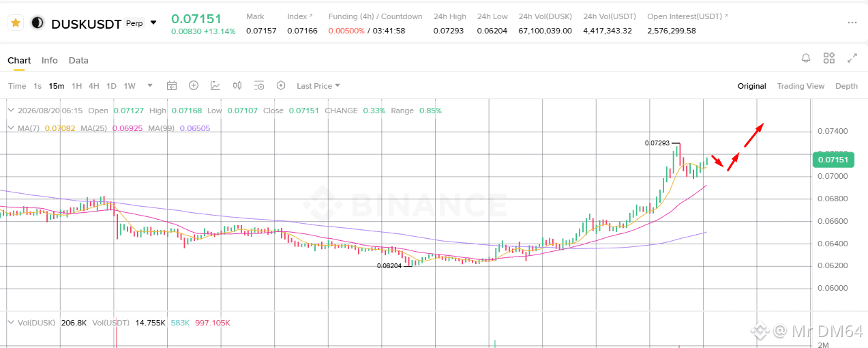Switch to the Info tab
Viewport: 868px width, 348px height.
click(50, 60)
